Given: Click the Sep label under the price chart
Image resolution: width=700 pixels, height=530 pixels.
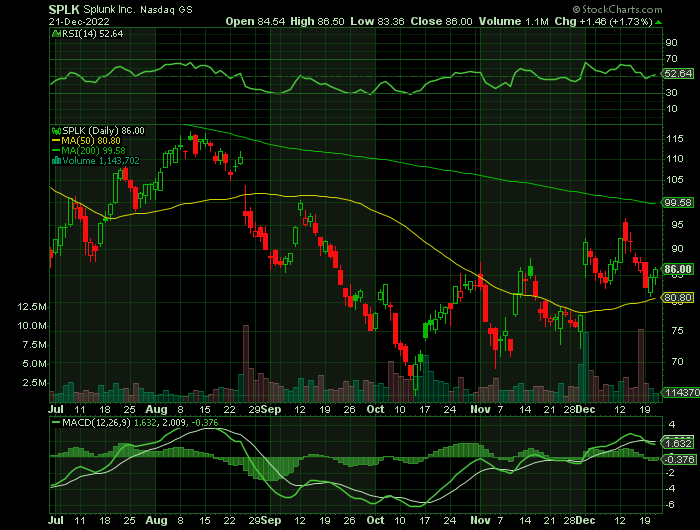Looking at the screenshot, I should click(x=271, y=410).
